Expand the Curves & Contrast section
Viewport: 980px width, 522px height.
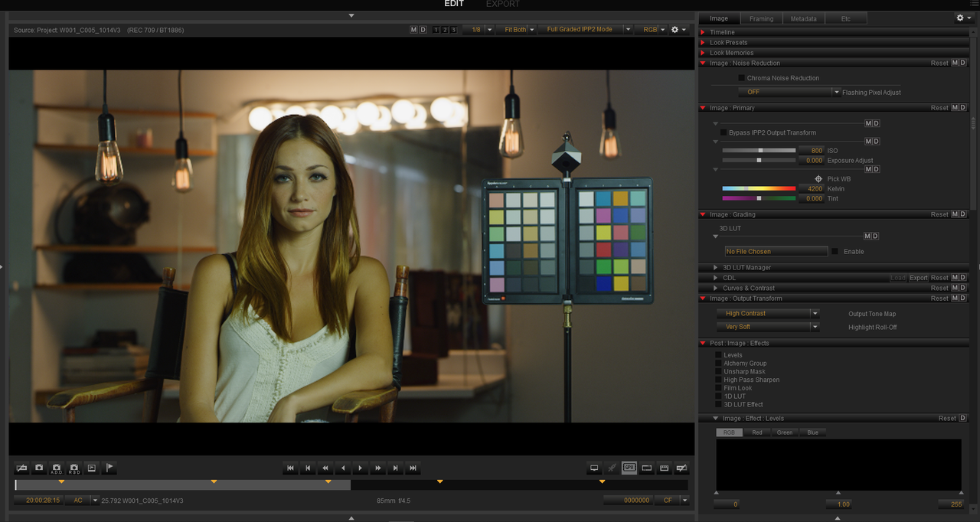[715, 288]
